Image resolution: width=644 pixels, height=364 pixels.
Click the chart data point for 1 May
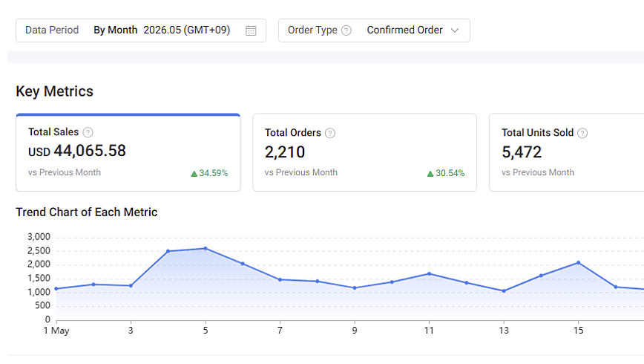pos(56,289)
